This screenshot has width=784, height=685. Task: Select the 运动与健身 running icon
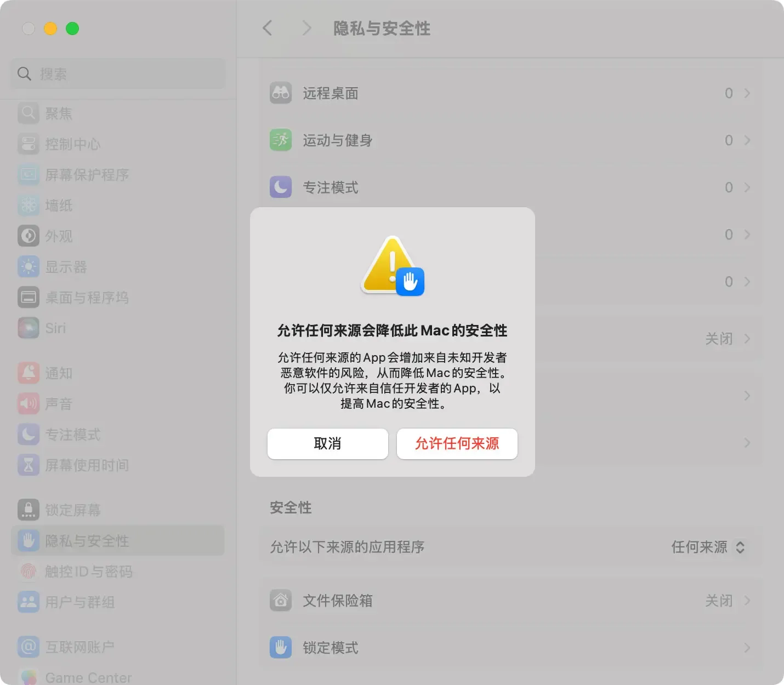[x=281, y=140]
